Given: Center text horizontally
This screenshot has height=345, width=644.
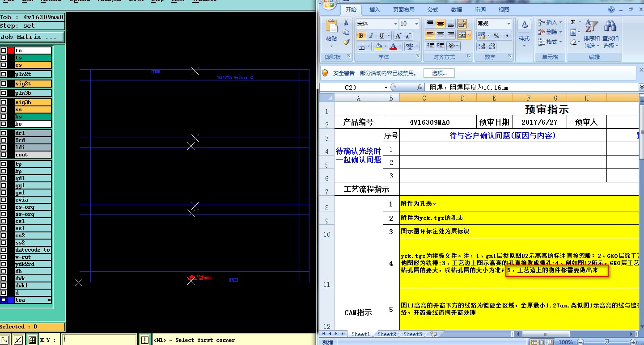Looking at the screenshot, I should click(x=441, y=35).
